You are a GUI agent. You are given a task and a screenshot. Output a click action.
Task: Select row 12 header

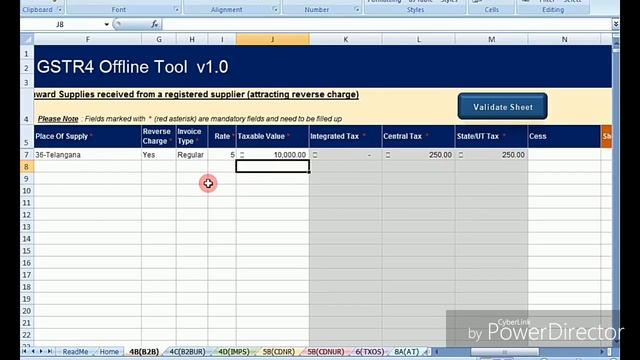27,215
